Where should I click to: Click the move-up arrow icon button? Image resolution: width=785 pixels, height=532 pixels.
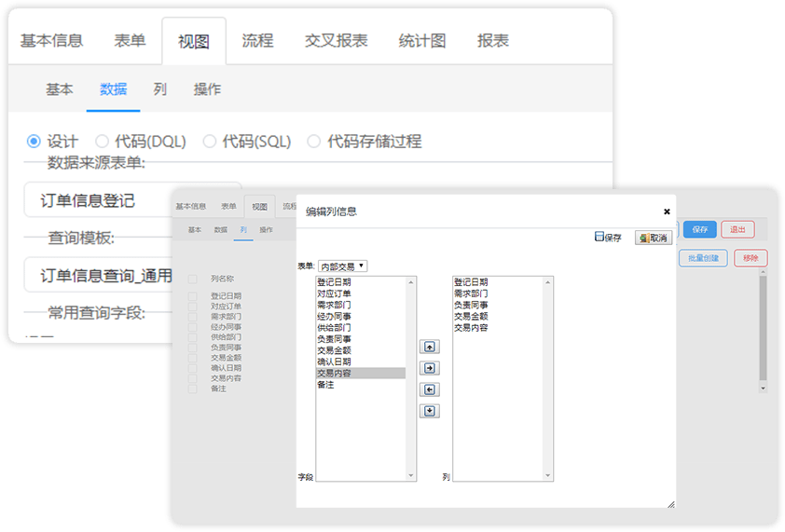click(x=430, y=347)
